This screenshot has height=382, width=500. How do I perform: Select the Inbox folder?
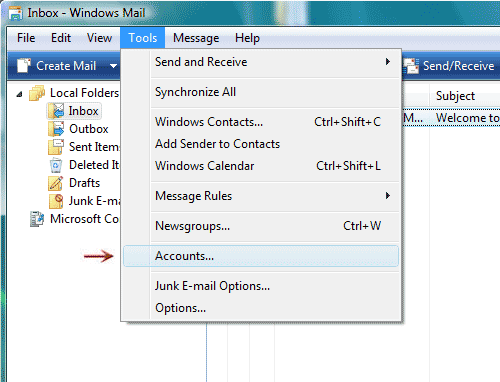pos(83,111)
